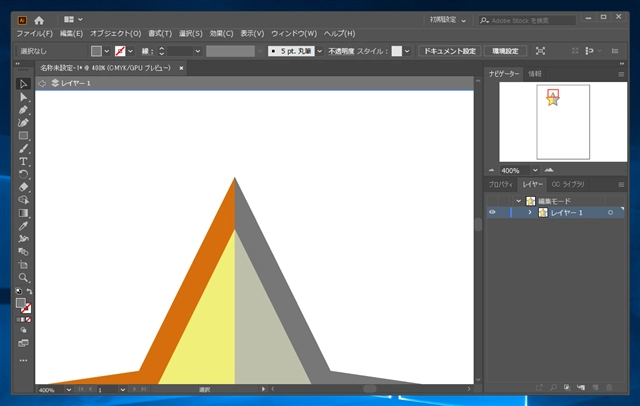The width and height of the screenshot is (640, 406).
Task: Select the Gradient tool
Action: point(23,213)
